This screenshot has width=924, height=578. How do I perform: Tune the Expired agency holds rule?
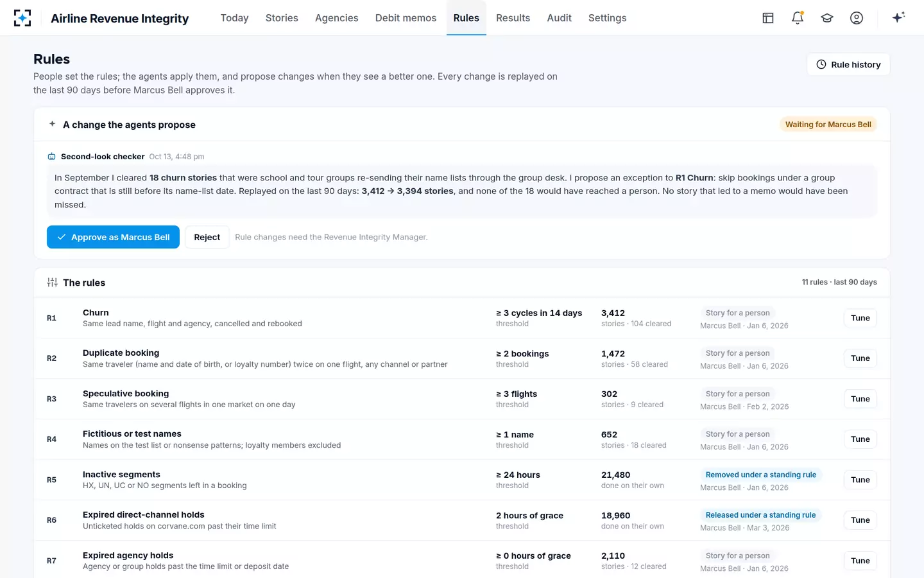(860, 561)
